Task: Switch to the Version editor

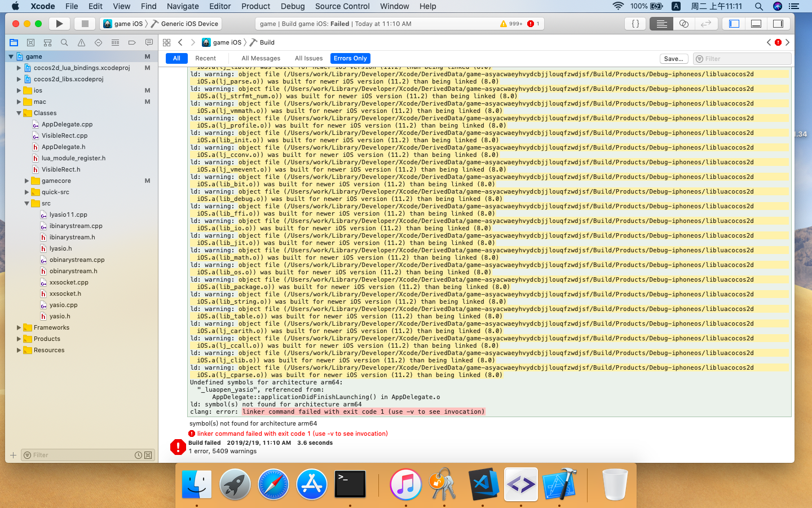Action: point(706,24)
